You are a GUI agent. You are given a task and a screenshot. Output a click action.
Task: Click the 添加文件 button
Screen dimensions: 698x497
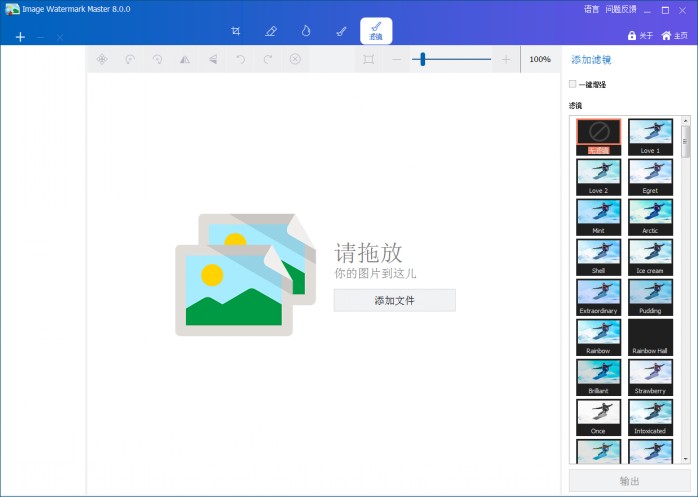point(394,300)
